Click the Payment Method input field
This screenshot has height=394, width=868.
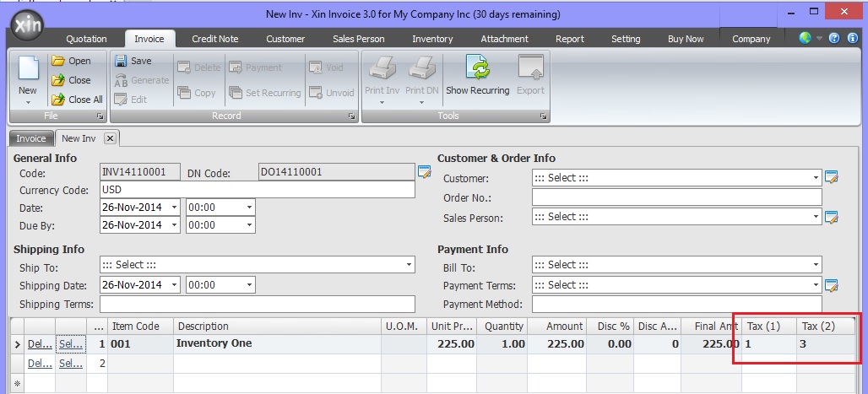point(677,304)
